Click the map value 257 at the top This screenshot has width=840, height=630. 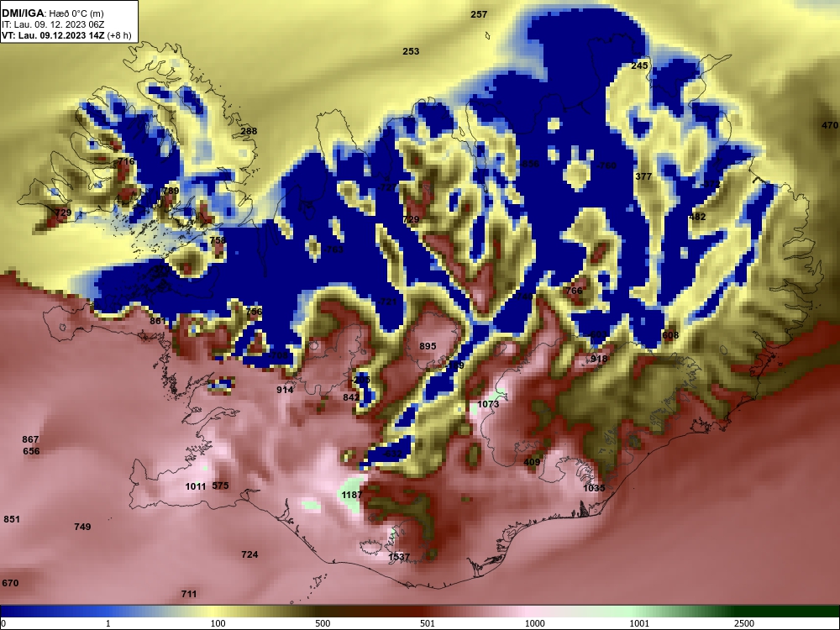(x=479, y=14)
